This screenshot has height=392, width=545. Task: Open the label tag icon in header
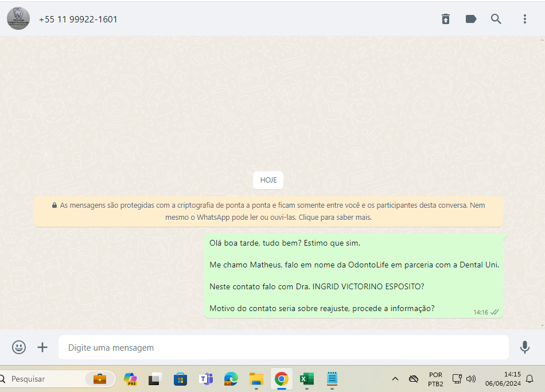click(471, 19)
